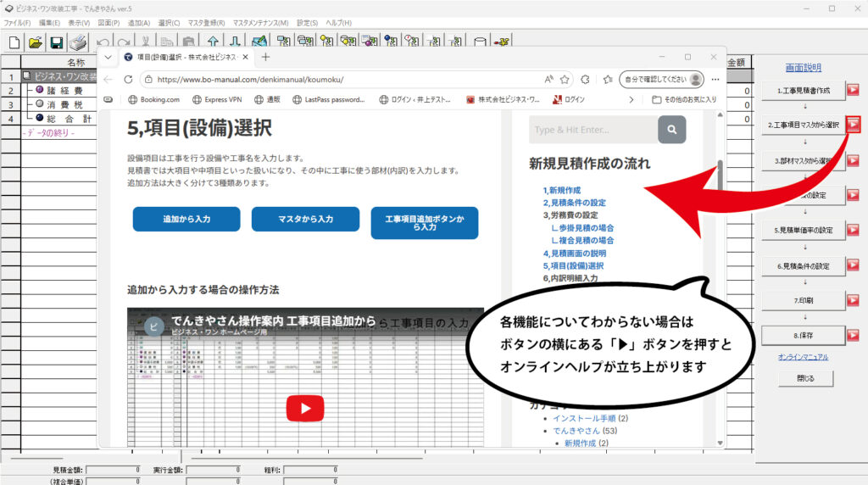
Task: Open the マスタ登録(R) menu
Action: click(206, 23)
